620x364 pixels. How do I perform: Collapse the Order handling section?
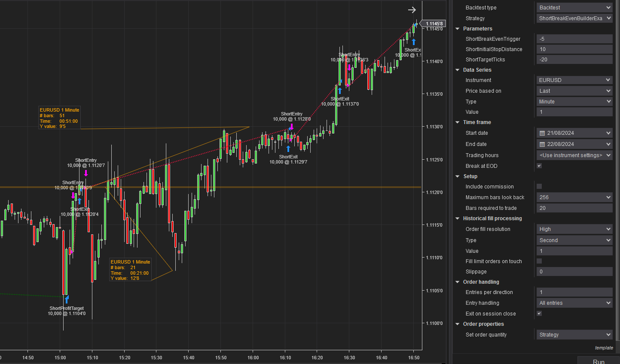coord(457,282)
